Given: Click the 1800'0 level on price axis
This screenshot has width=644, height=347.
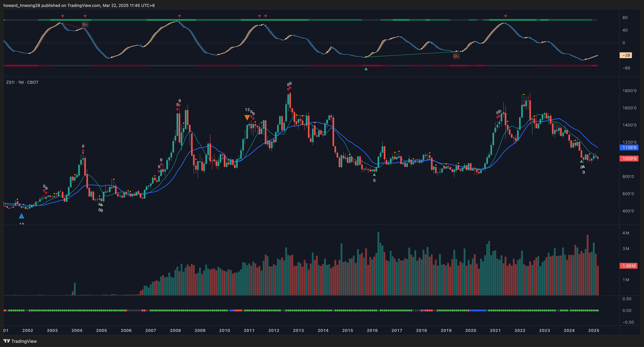Looking at the screenshot, I should coord(629,91).
